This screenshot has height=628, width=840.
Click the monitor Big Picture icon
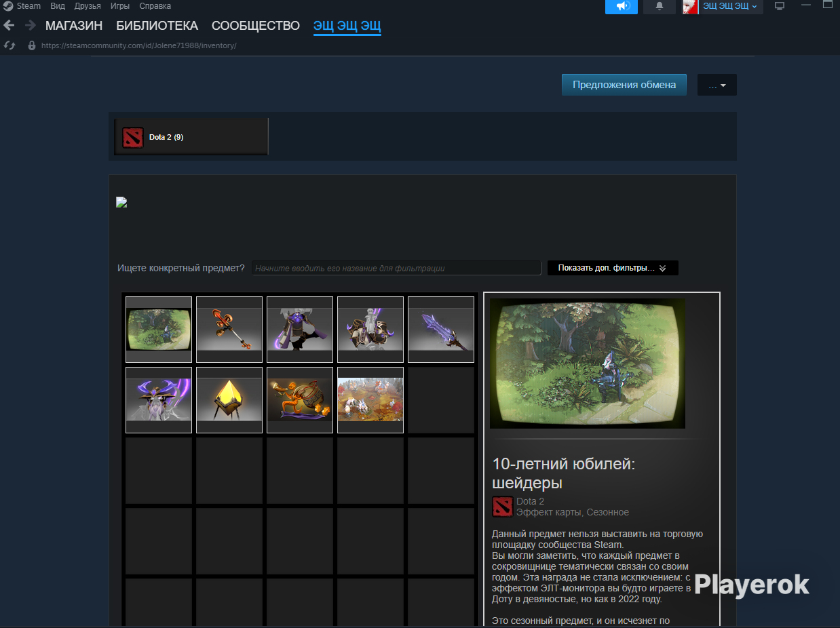pyautogui.click(x=780, y=6)
